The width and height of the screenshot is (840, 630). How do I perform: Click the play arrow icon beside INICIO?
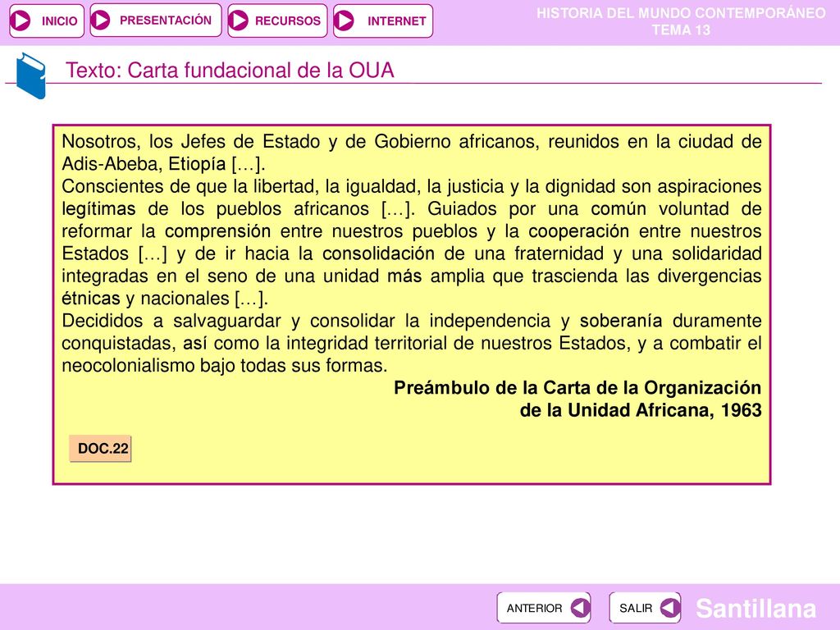[x=21, y=21]
